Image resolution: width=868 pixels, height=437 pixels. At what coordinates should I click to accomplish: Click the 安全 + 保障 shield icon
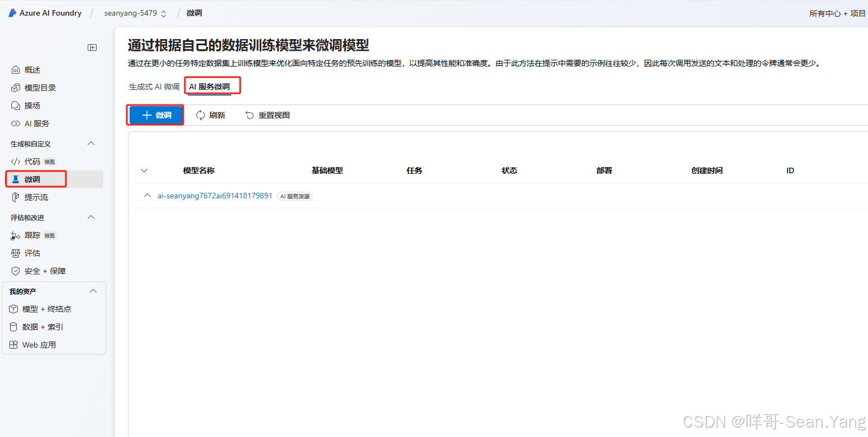pyautogui.click(x=16, y=271)
